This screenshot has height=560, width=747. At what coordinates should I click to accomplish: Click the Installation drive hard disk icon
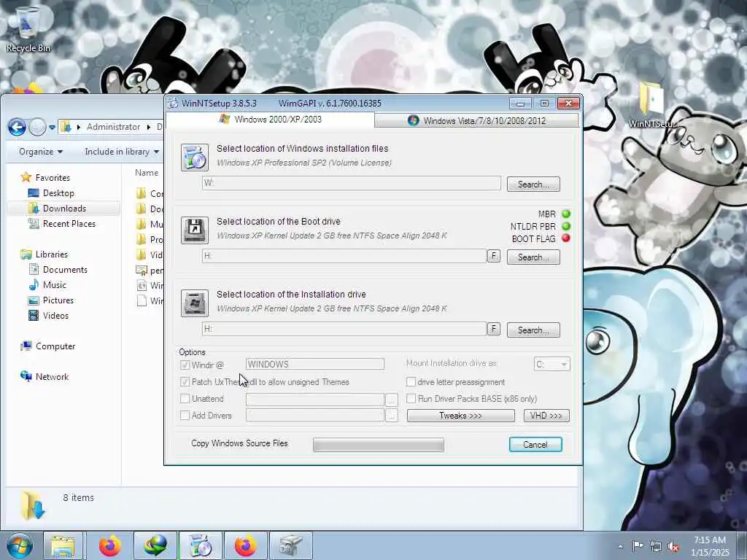tap(194, 303)
